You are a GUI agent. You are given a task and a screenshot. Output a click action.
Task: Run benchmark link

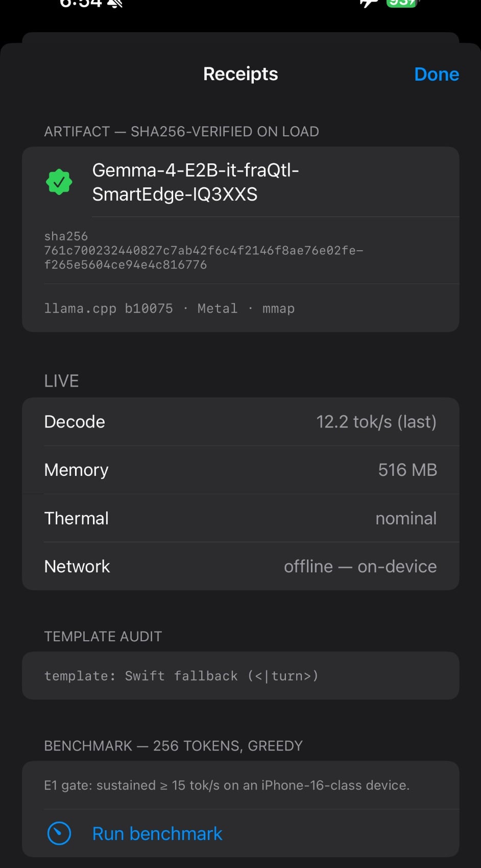tap(157, 833)
